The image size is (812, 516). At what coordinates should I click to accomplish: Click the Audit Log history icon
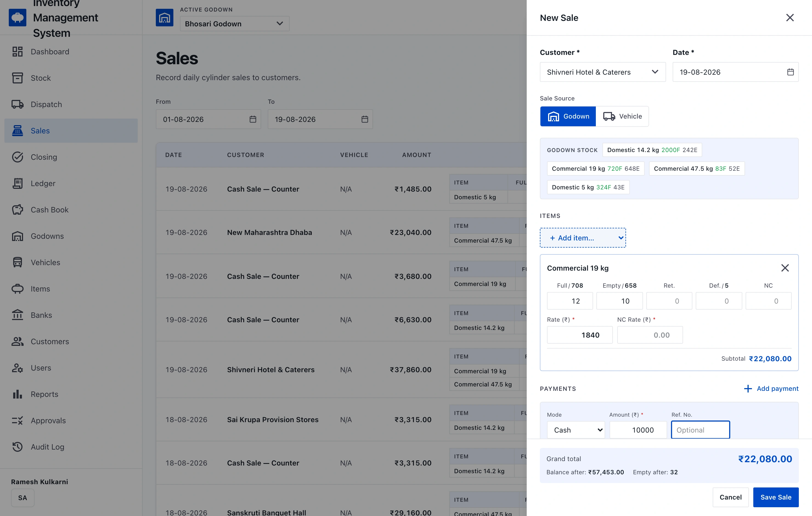click(17, 447)
